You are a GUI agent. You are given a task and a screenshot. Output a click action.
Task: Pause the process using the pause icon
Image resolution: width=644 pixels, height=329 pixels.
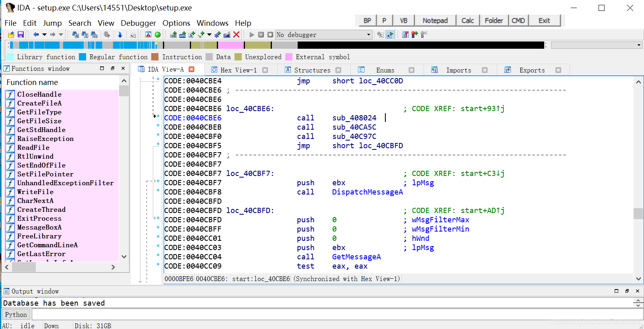pos(261,35)
